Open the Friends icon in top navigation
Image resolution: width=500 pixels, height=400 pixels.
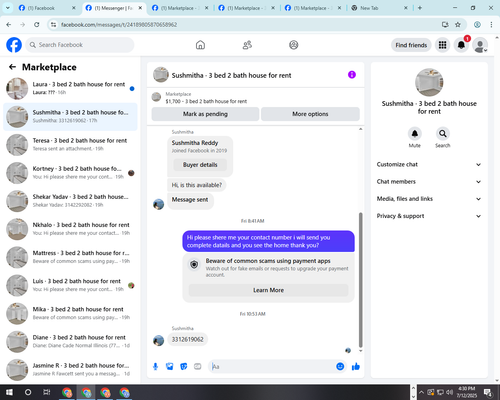pyautogui.click(x=247, y=45)
